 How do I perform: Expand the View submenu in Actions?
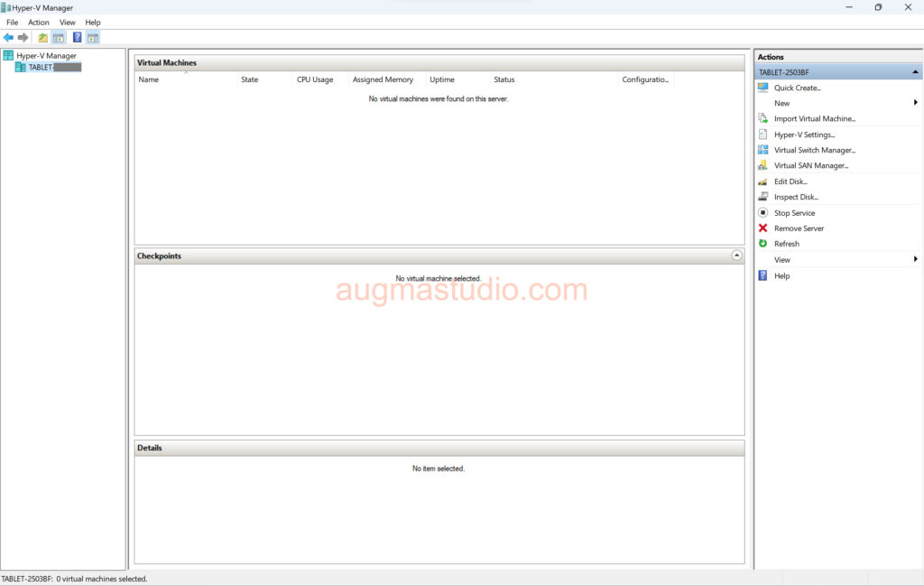click(915, 260)
